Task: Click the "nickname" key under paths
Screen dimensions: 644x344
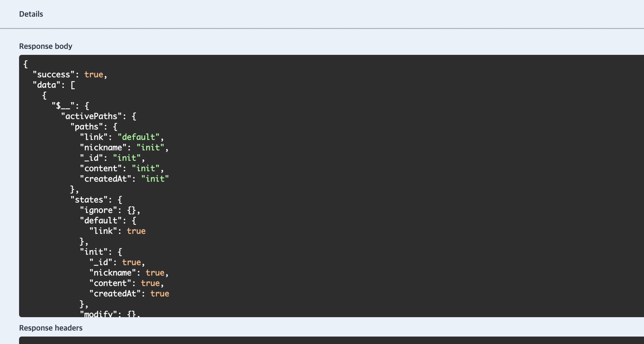Action: tap(103, 148)
